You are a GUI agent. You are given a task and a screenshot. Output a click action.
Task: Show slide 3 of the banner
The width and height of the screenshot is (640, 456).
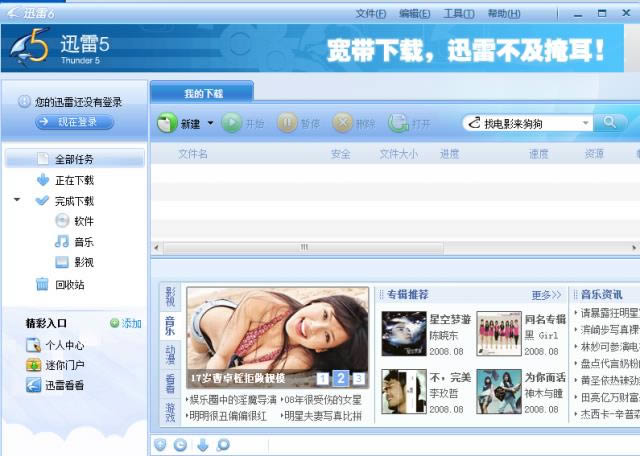click(x=359, y=379)
